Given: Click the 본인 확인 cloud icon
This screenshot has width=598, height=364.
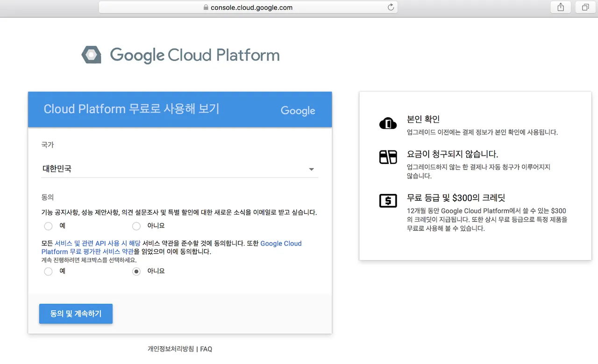Looking at the screenshot, I should [388, 123].
